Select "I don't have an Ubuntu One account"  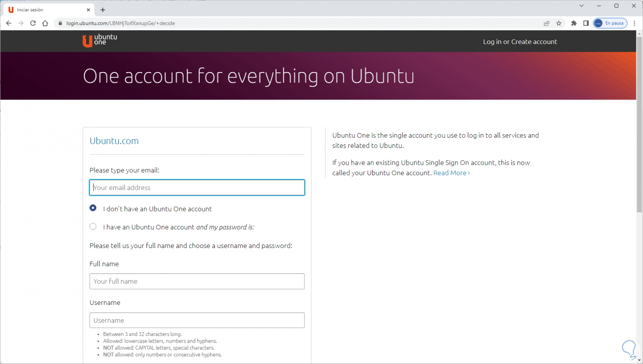[93, 208]
